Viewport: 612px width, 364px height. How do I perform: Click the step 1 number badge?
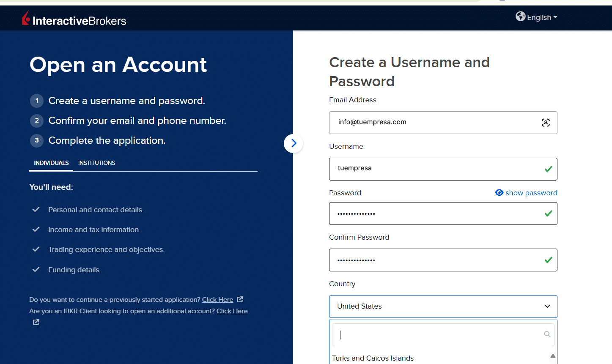37,101
